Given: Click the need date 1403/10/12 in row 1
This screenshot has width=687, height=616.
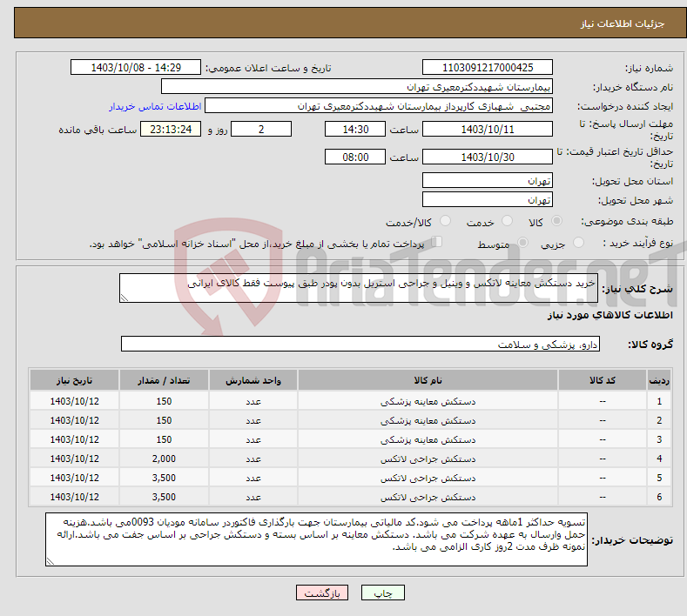Looking at the screenshot, I should [x=75, y=401].
